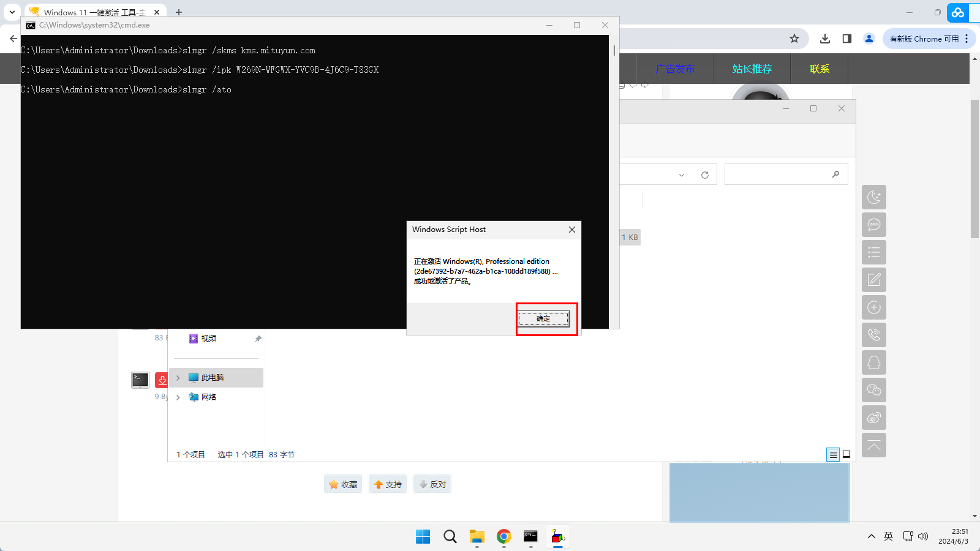
Task: Refresh the File Explorer address bar
Action: click(705, 175)
